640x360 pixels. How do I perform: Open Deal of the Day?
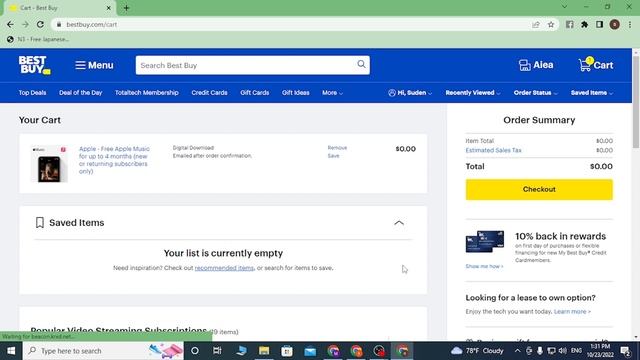tap(80, 93)
